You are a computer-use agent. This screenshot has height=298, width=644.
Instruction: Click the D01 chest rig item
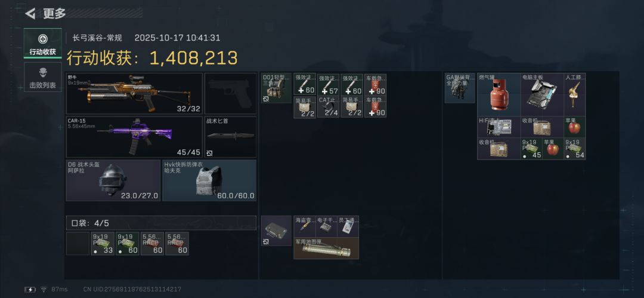(x=277, y=88)
